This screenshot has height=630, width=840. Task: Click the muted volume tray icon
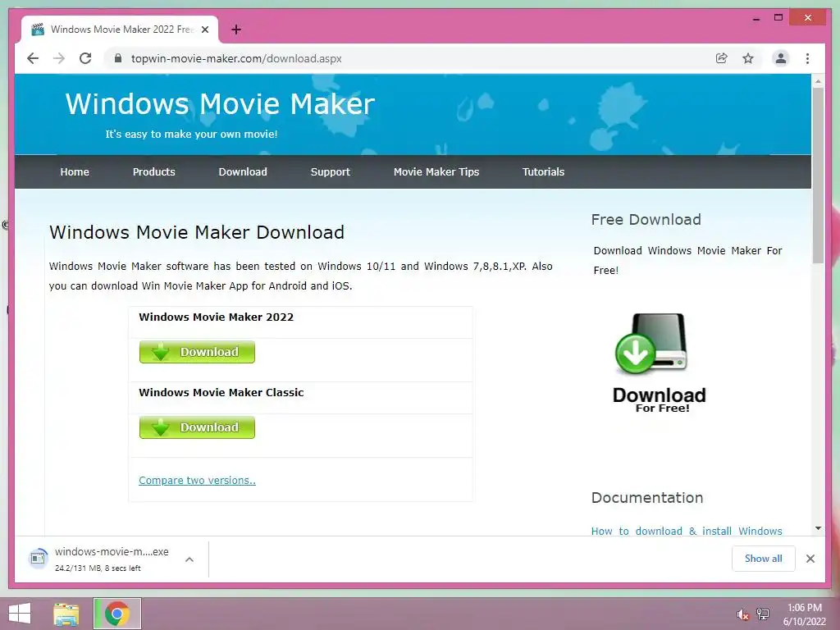click(x=742, y=614)
